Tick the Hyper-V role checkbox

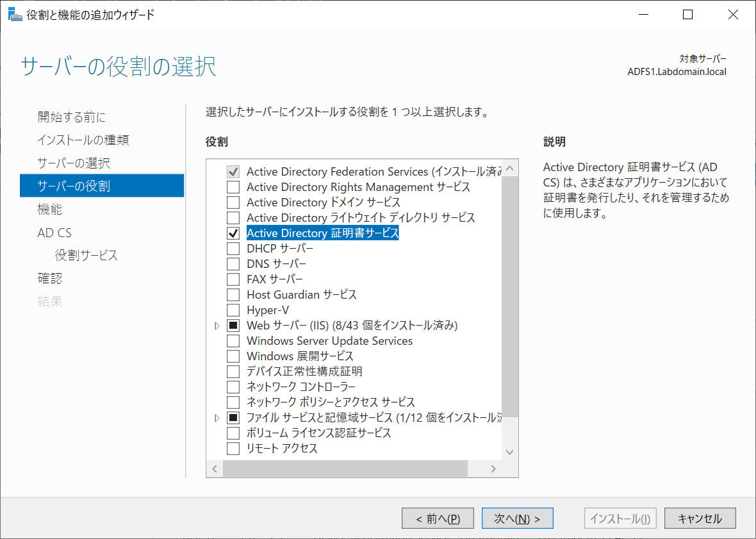click(233, 310)
